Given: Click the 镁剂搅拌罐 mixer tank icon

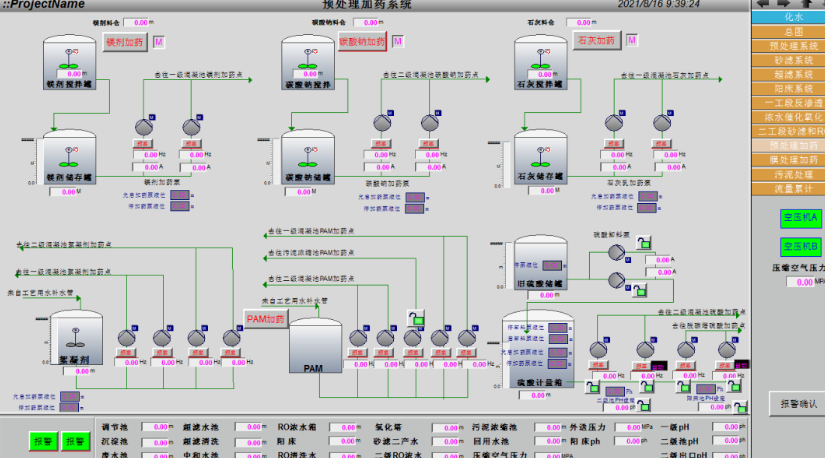Looking at the screenshot, I should [x=68, y=62].
